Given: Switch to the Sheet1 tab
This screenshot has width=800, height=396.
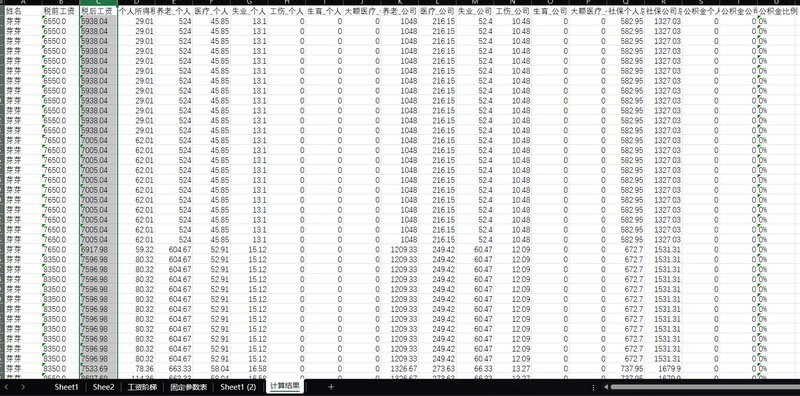Looking at the screenshot, I should (x=66, y=387).
